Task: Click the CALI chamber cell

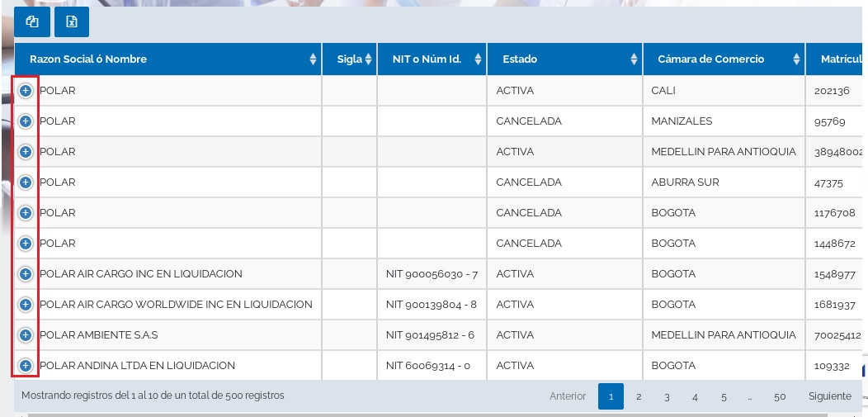Action: tap(724, 91)
